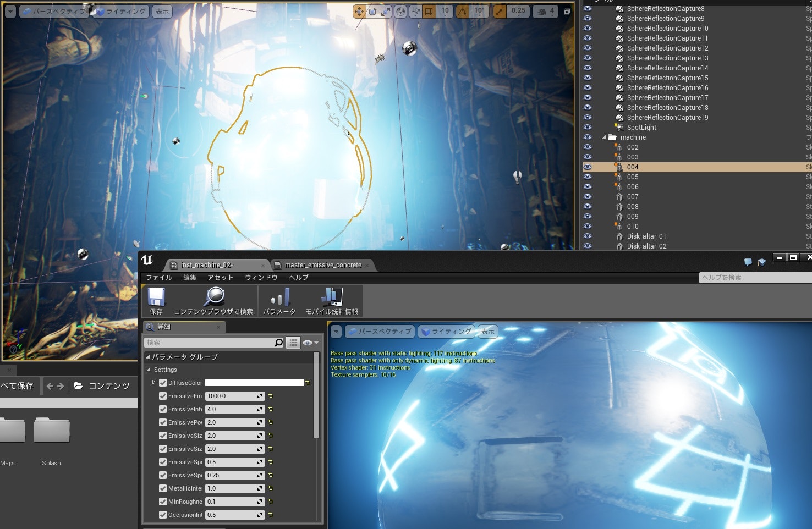Viewport: 812px width, 529px height.
Task: Switch to inst_machine_02 tab
Action: [207, 265]
